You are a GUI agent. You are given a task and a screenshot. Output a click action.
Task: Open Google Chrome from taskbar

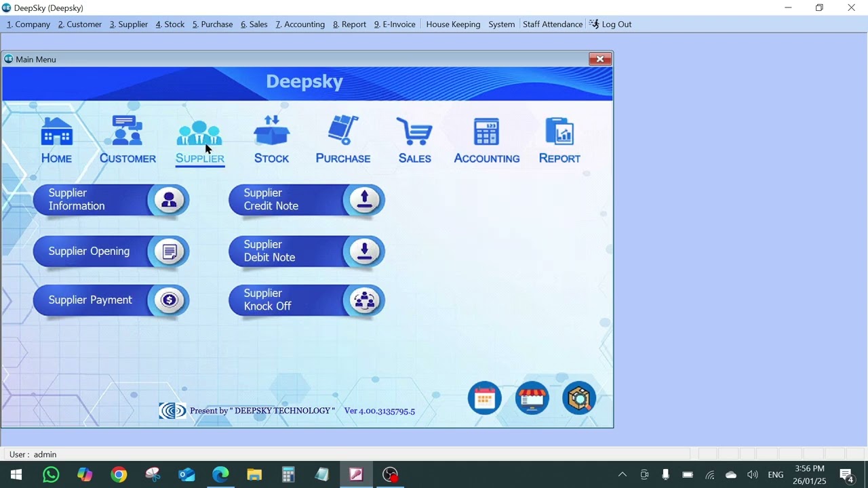[x=119, y=474]
